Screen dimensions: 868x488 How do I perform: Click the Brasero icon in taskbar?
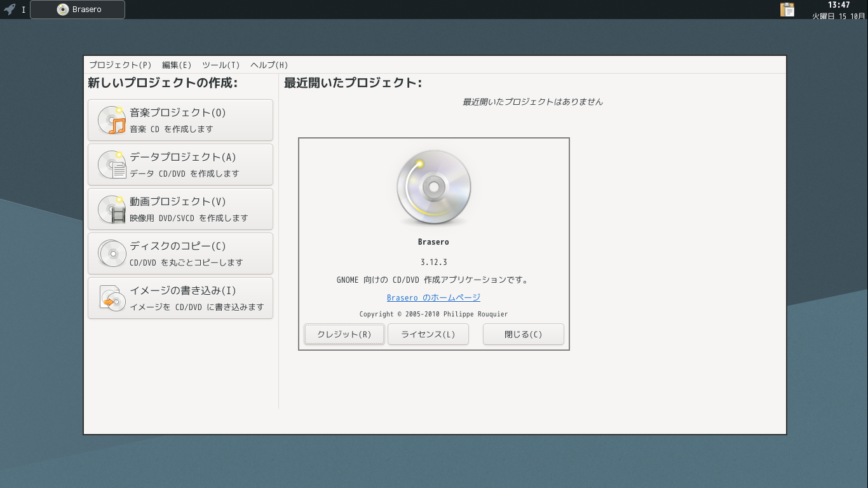[63, 10]
